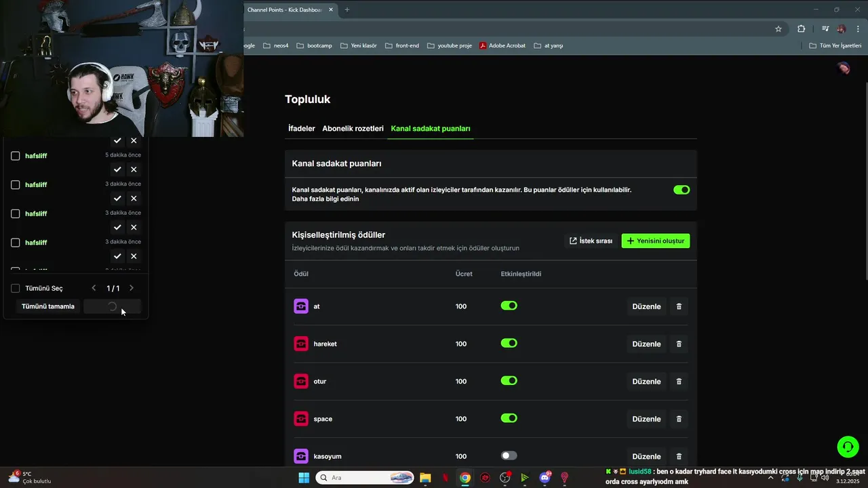Open the bootcamp bookmark folder

(x=314, y=45)
